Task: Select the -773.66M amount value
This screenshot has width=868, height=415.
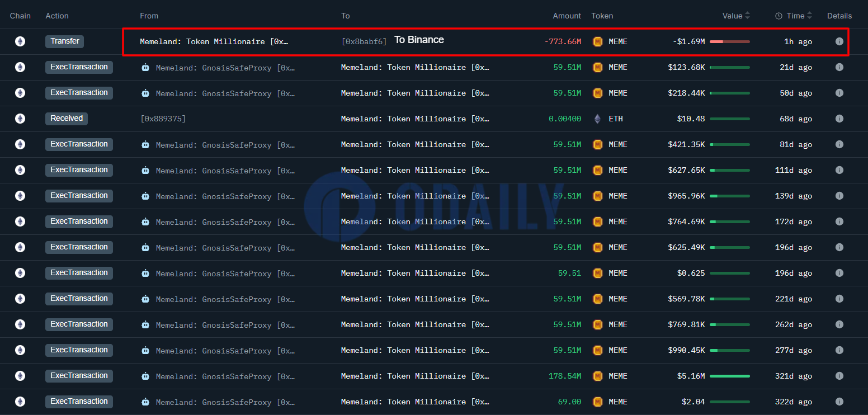Action: point(563,41)
